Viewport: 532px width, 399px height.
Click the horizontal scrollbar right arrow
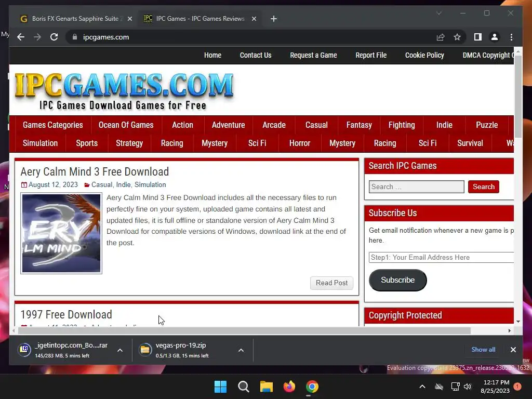[510, 330]
